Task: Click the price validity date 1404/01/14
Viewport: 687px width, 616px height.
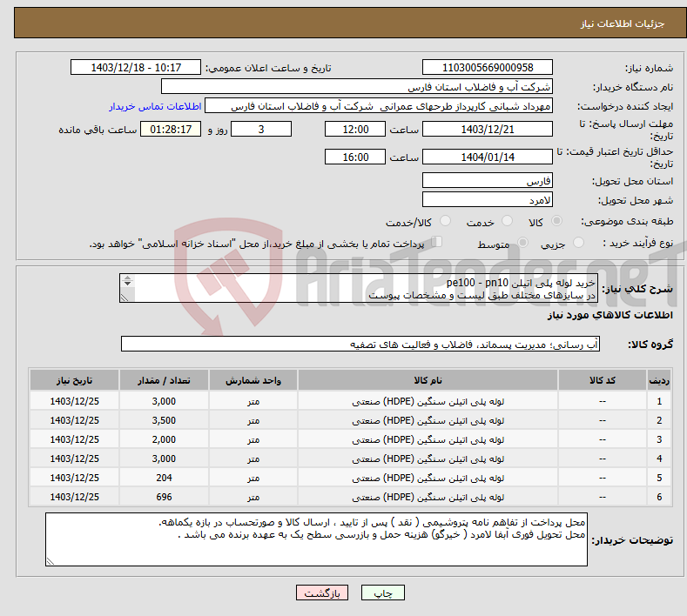Action: point(488,157)
